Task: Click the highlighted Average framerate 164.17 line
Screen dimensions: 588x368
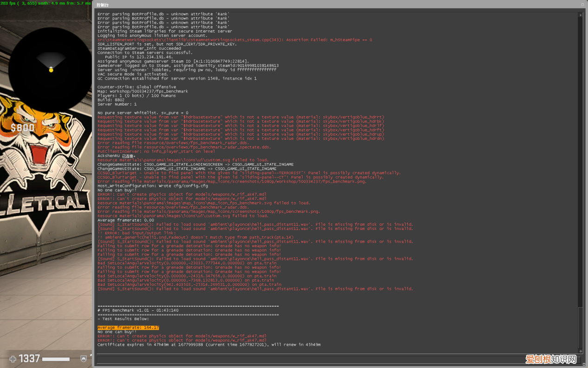Action: (x=128, y=328)
